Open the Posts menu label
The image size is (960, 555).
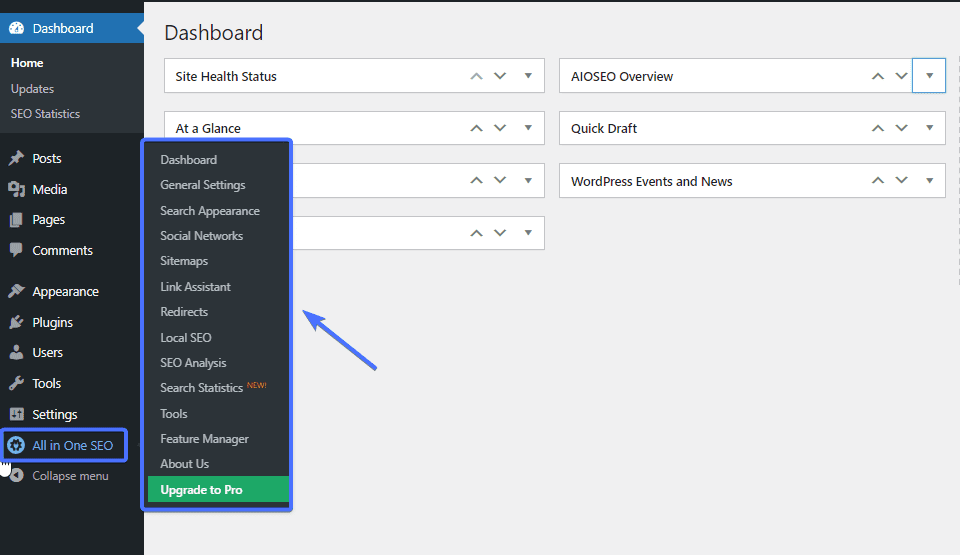pos(47,158)
